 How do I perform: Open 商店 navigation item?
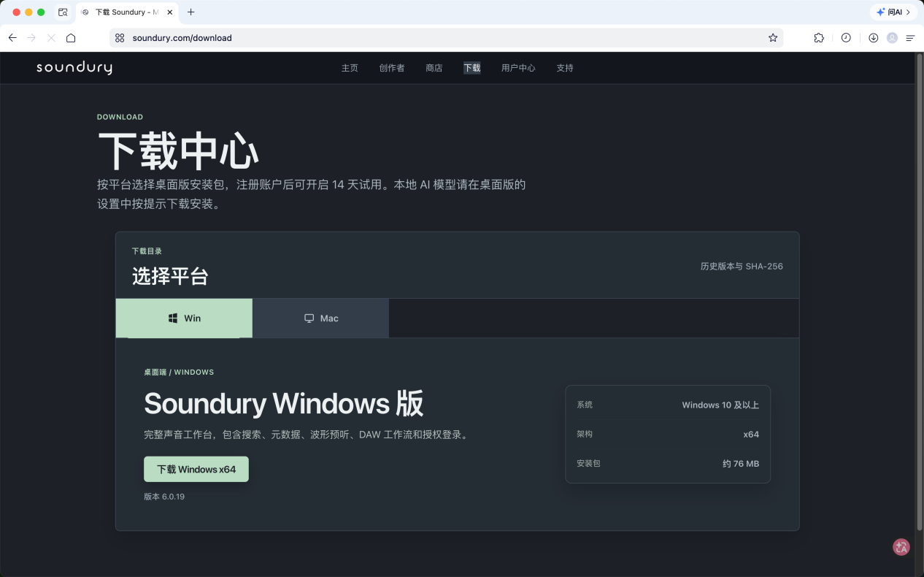coord(434,68)
